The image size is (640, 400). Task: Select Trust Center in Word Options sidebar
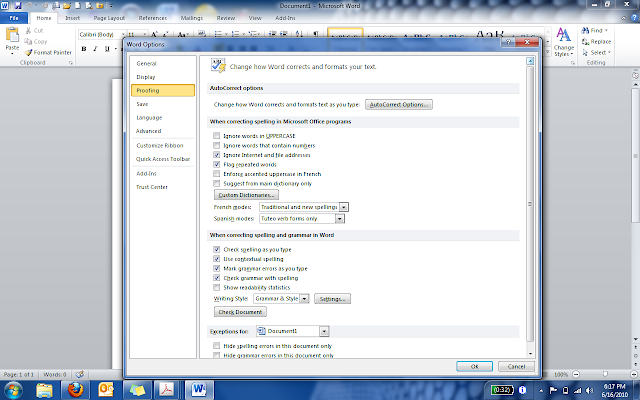163,187
